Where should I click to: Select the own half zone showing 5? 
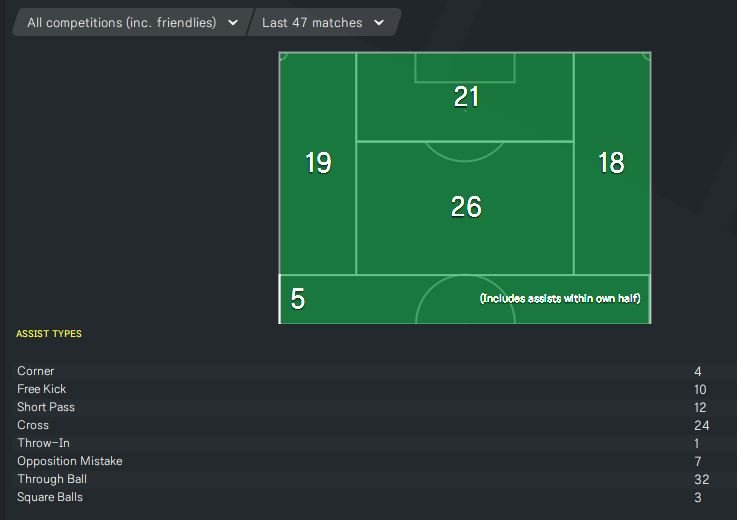(298, 299)
